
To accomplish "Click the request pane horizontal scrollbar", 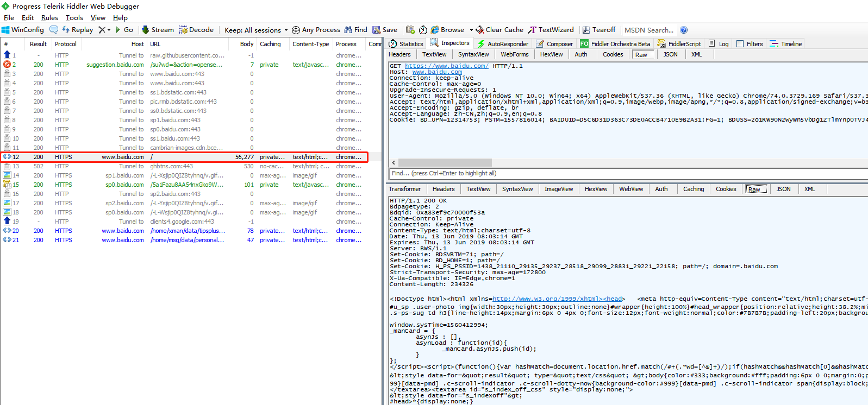I will click(x=445, y=162).
